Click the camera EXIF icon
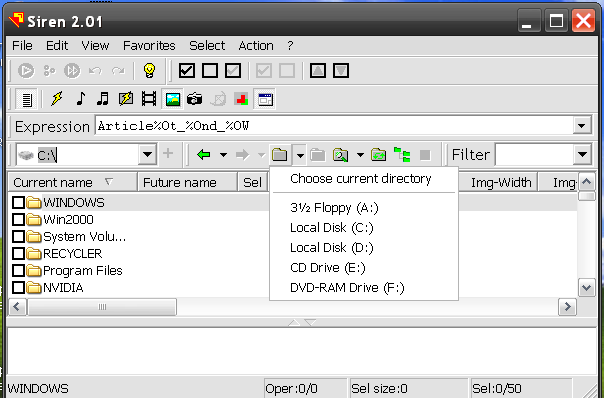 [x=194, y=99]
